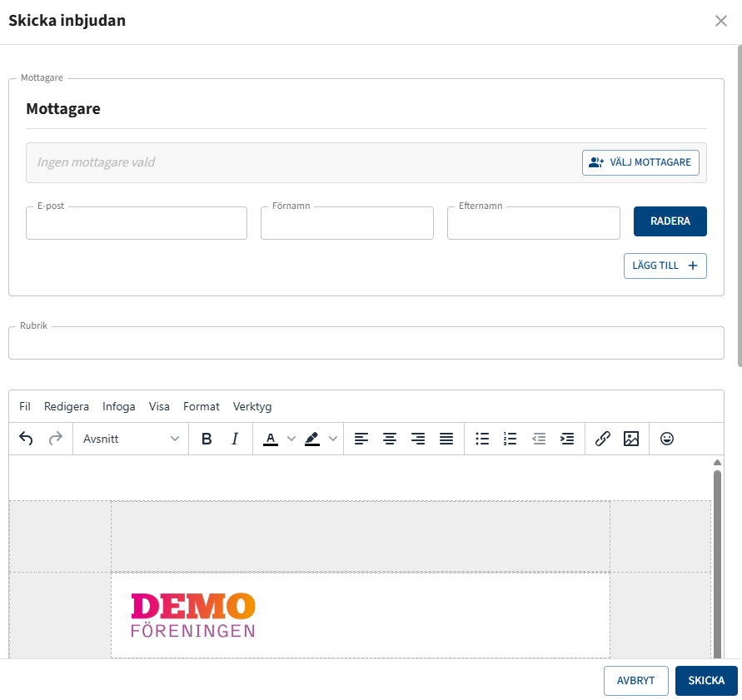742x700 pixels.
Task: Toggle bold formatting
Action: click(207, 439)
